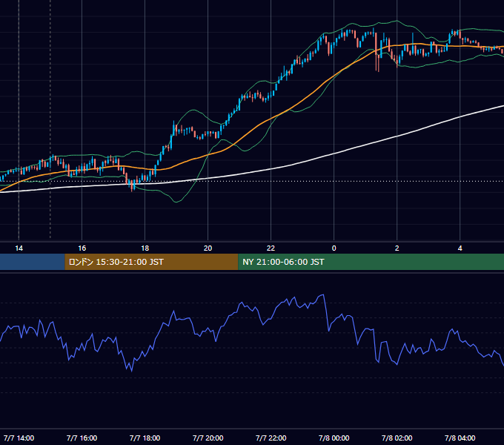Screen dimensions: 504x445
Task: Click the 7/7 14:00 oscillator time label
Action: tap(19, 438)
